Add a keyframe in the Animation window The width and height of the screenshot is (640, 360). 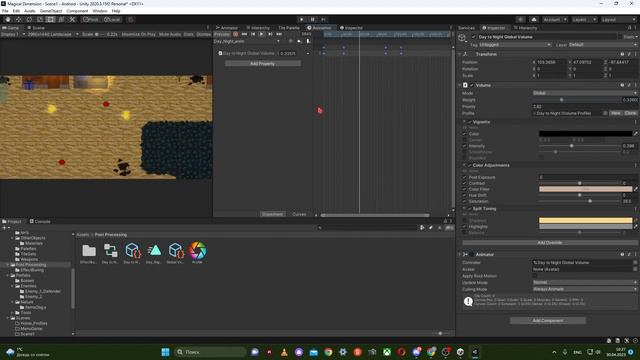click(x=299, y=41)
